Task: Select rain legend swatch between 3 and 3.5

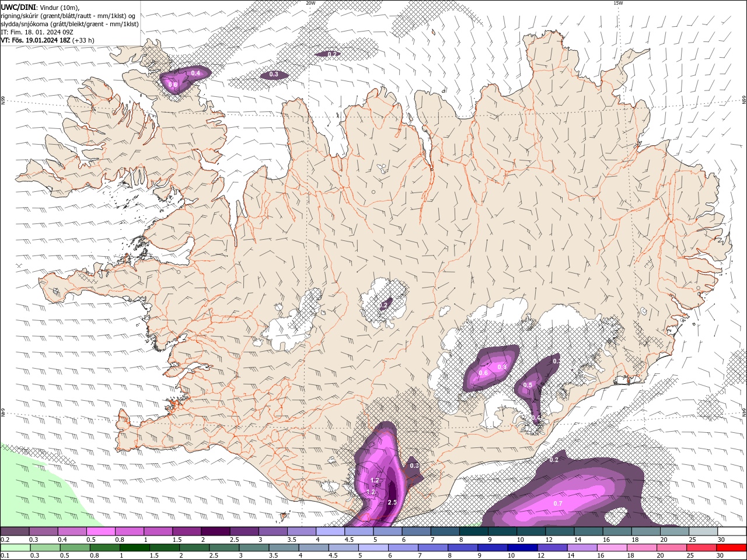Action: tap(253, 548)
